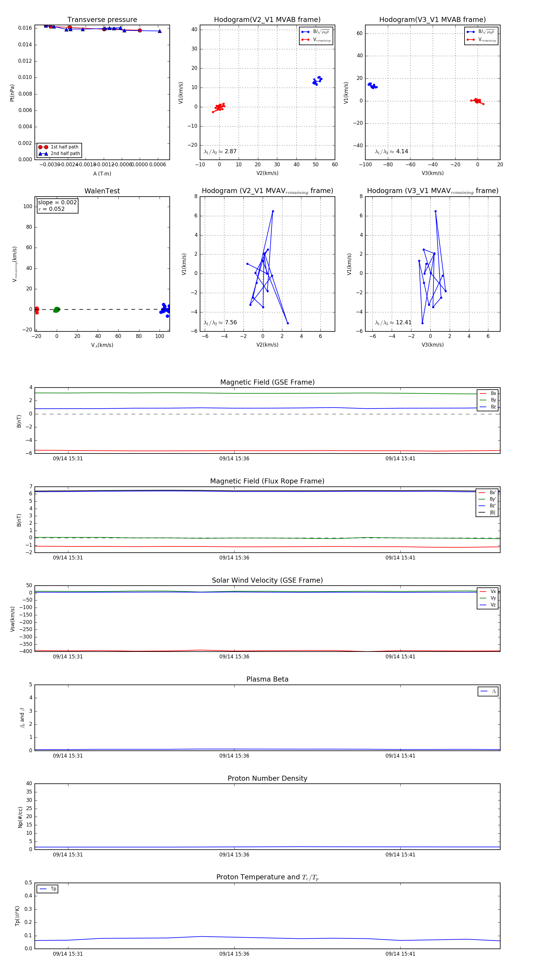Select the "Proton Temperature and Te/Tp" title
This screenshot has width=535, height=980.
tap(267, 877)
